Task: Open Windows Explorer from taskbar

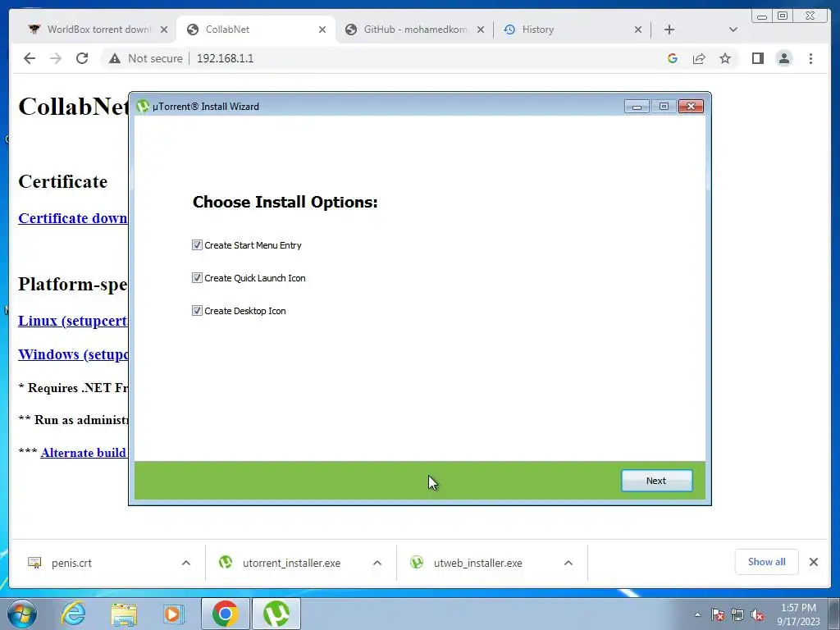Action: [x=124, y=614]
